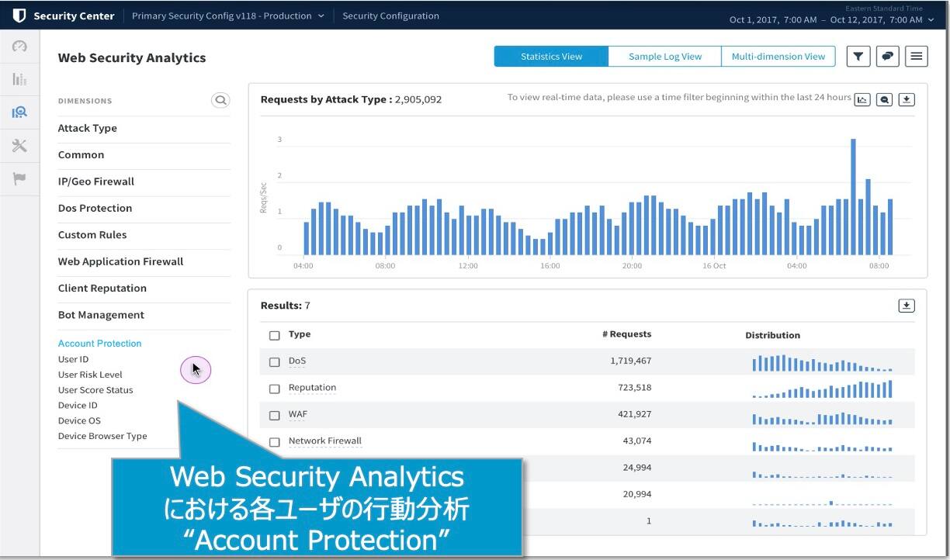Image resolution: width=950 pixels, height=560 pixels.
Task: Open the User Risk Level link
Action: point(90,375)
